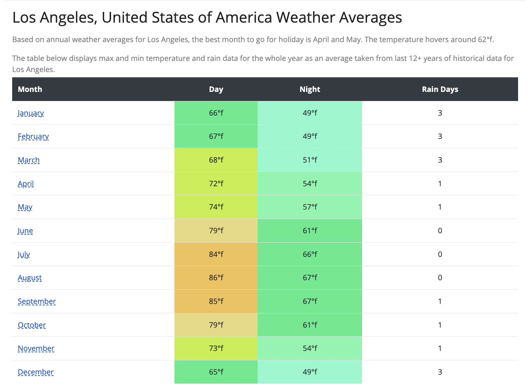Click August's 86°f day temperature cell
532x392 pixels.
[216, 277]
